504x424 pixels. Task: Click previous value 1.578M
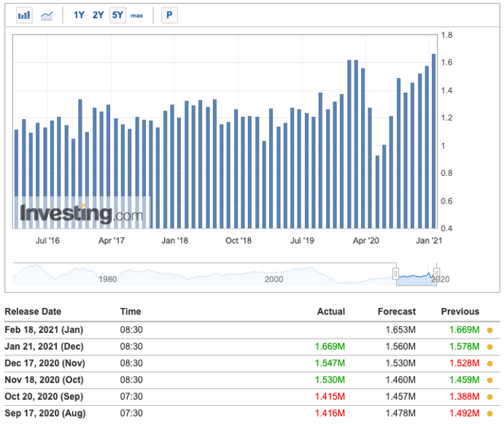(464, 347)
